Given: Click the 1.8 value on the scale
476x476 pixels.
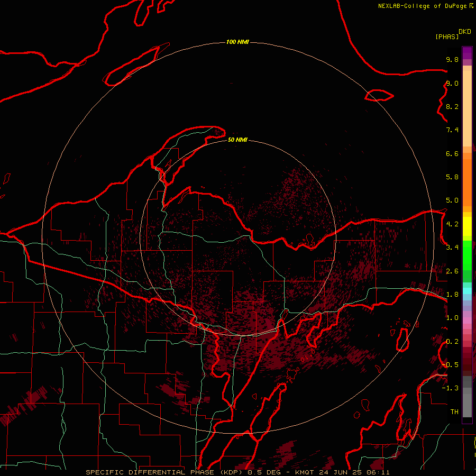Looking at the screenshot, I should point(452,295).
